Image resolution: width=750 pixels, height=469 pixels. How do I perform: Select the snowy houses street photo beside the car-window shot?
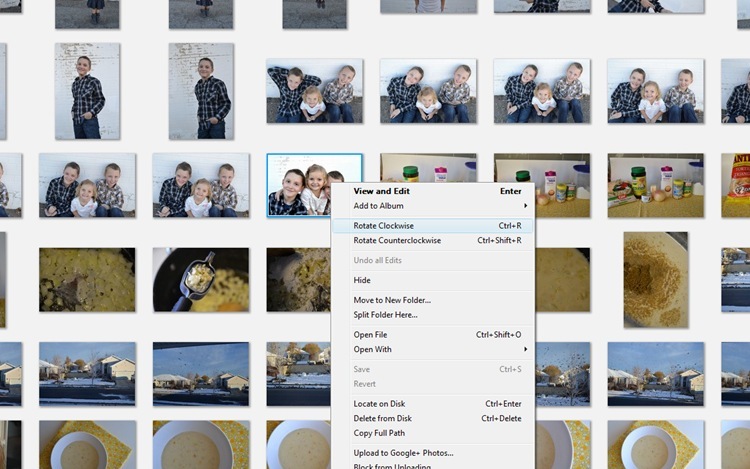(87, 374)
